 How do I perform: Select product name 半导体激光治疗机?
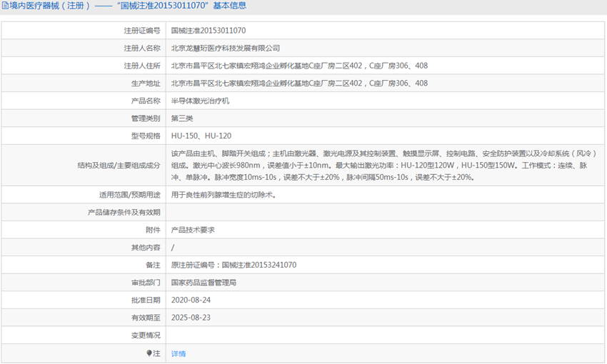[200, 101]
